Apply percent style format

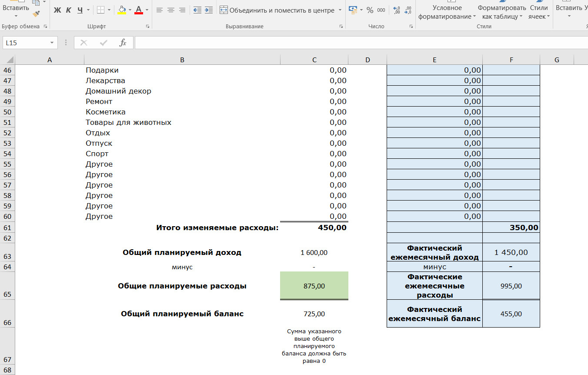pyautogui.click(x=370, y=10)
